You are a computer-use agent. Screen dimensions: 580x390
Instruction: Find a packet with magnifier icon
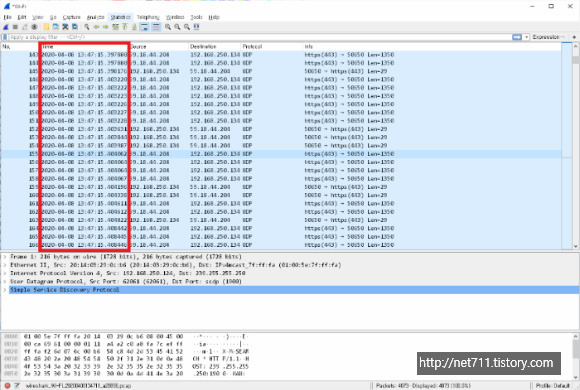point(87,27)
